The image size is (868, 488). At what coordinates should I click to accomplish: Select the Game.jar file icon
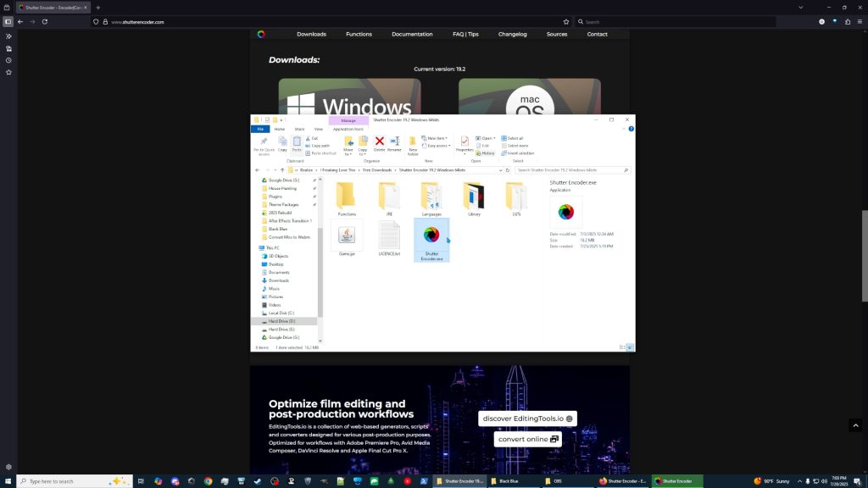[x=347, y=236]
